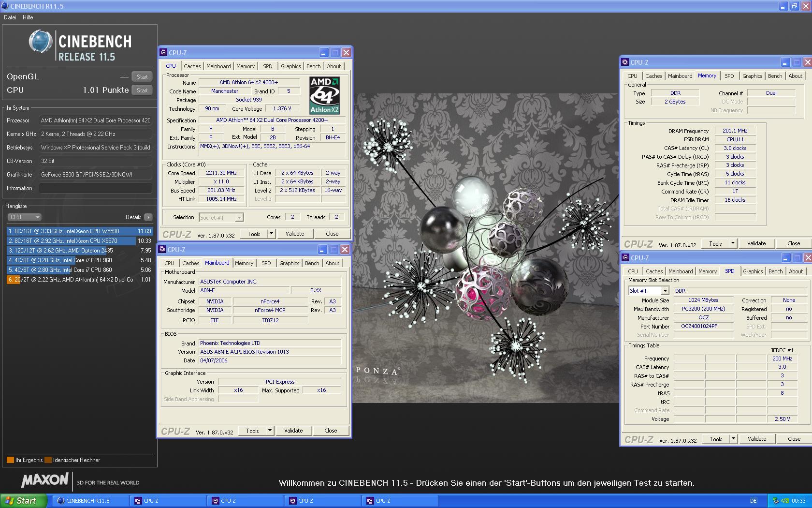This screenshot has width=812, height=508.
Task: Start the CPU benchmark test
Action: click(142, 90)
